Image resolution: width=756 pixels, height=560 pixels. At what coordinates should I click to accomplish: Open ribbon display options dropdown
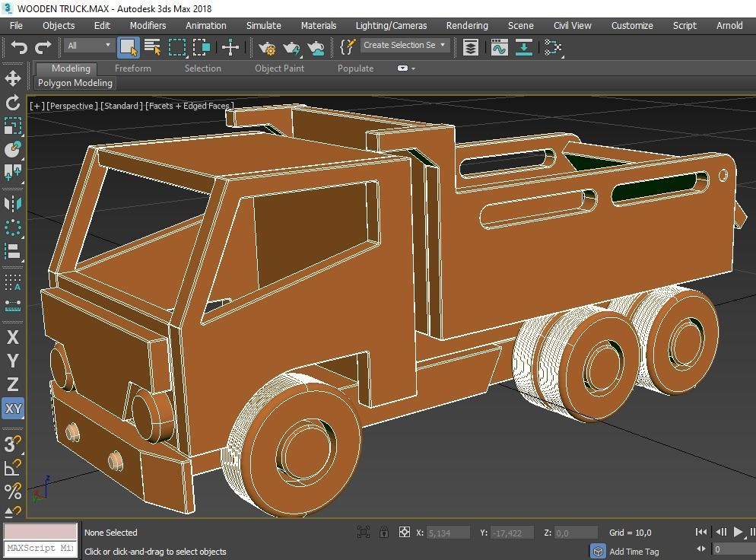(x=406, y=68)
